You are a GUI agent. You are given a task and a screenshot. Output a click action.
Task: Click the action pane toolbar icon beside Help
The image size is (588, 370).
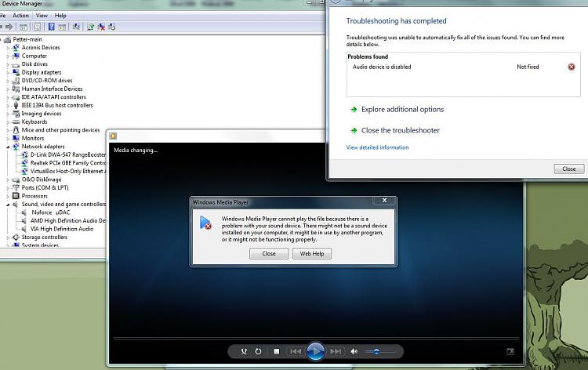(62, 27)
